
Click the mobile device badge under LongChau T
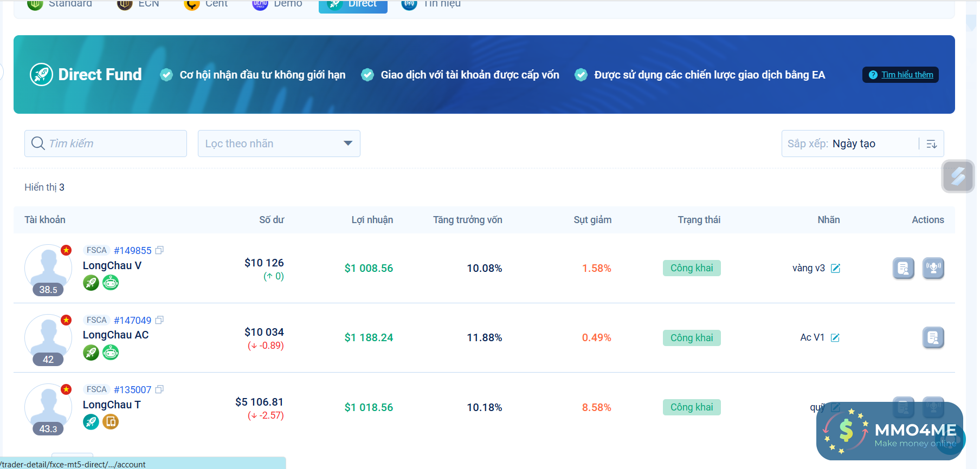[x=111, y=422]
